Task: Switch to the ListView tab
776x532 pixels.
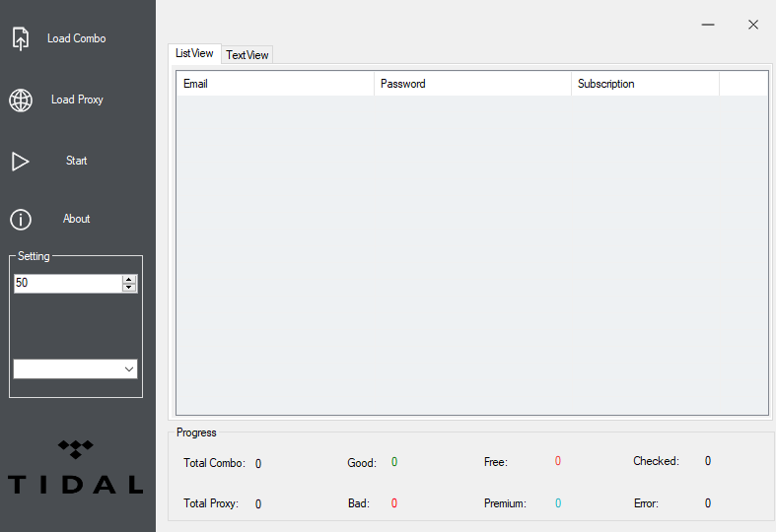Action: pos(194,53)
